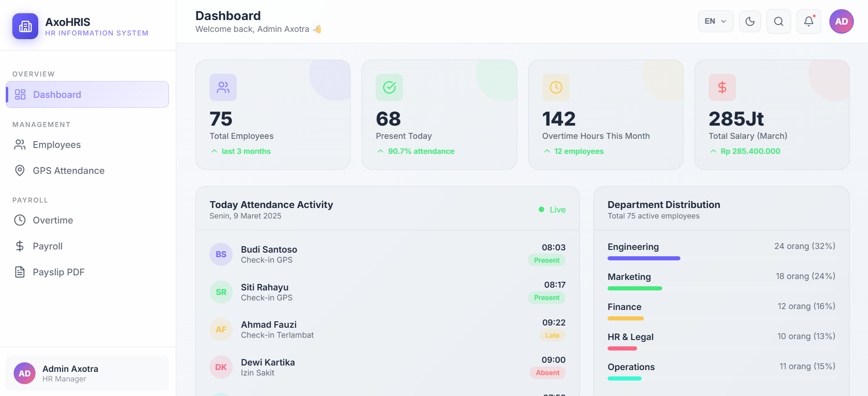Open the AD profile avatar in header
The image size is (868, 396).
click(x=841, y=21)
